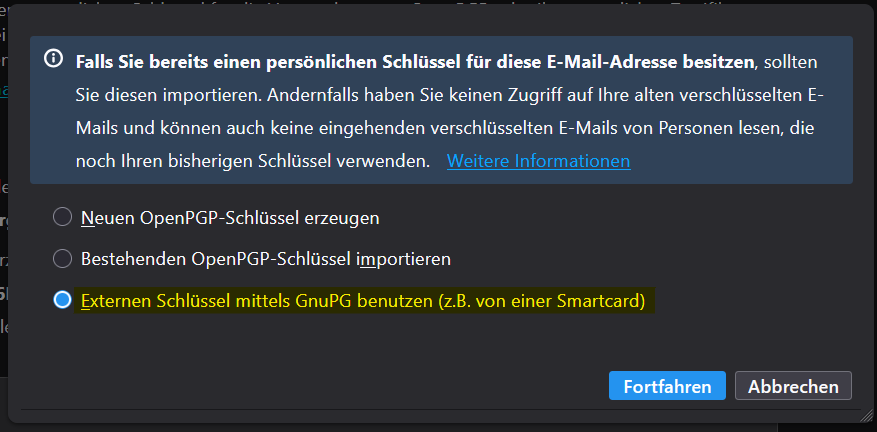Select the Externen Schlüssel mittels GnuPG radio circle
This screenshot has width=877, height=432.
63,300
